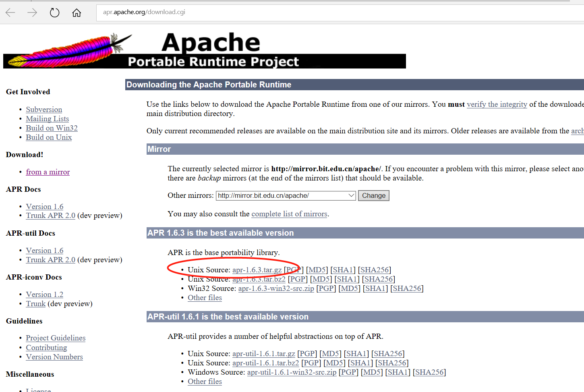Screen dimensions: 584x392
Task: Open the Build on Win32 link
Action: pyautogui.click(x=52, y=128)
